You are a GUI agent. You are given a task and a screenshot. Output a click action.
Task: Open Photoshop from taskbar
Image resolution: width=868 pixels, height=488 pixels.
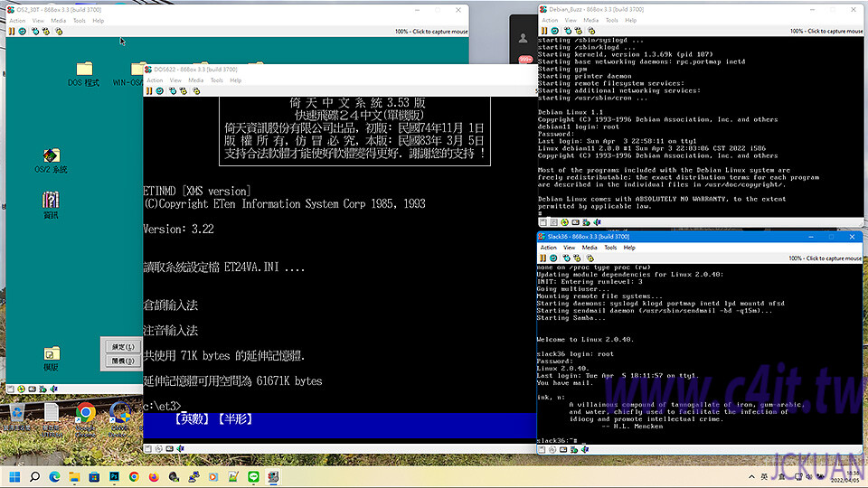(x=114, y=477)
